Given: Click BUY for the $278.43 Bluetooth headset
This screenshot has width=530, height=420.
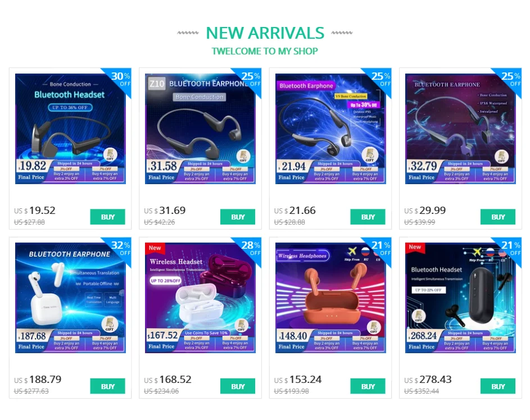Looking at the screenshot, I should [498, 386].
